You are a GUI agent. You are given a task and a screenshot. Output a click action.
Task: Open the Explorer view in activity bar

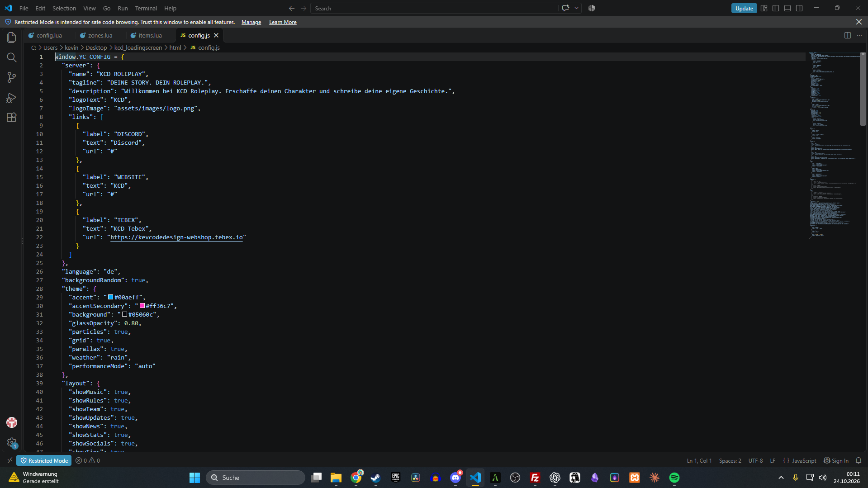pyautogui.click(x=12, y=37)
